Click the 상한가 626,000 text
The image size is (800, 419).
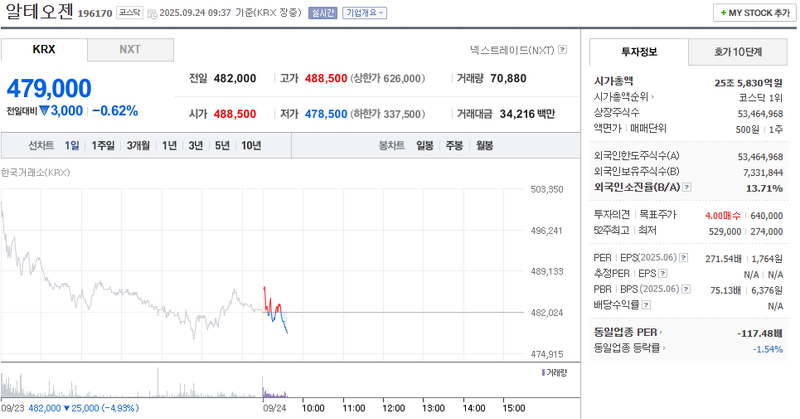tap(388, 78)
